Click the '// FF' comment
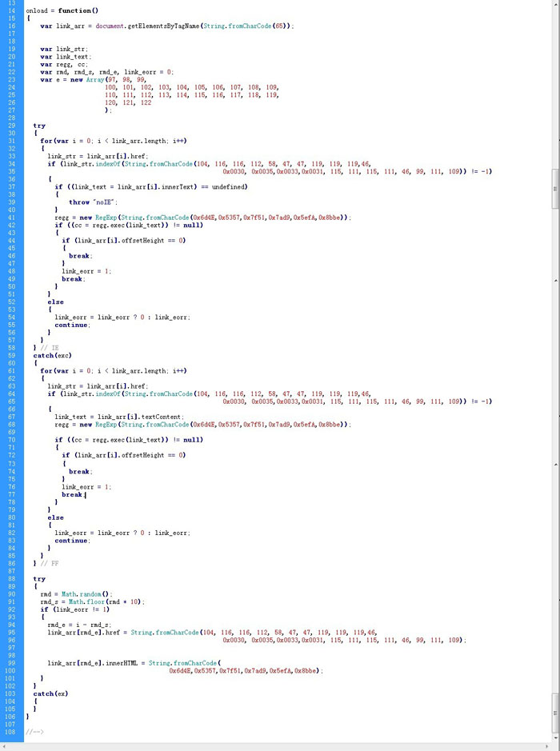560x751 pixels. click(x=50, y=563)
